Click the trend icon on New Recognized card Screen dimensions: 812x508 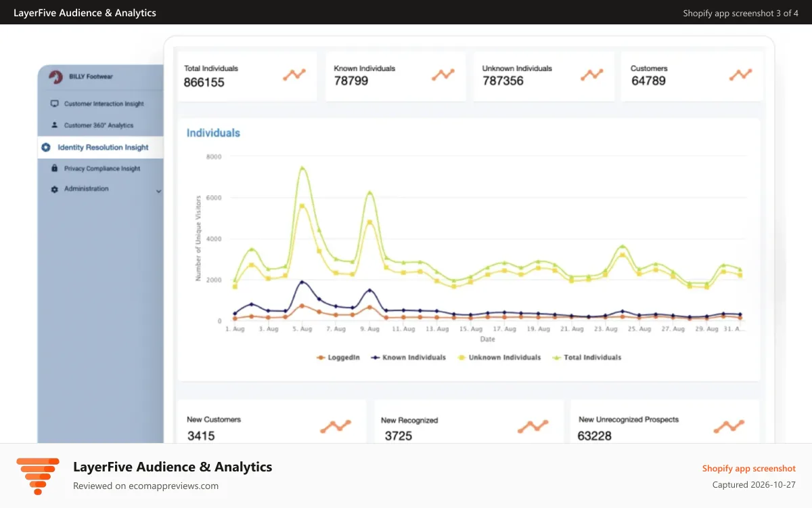pyautogui.click(x=533, y=426)
